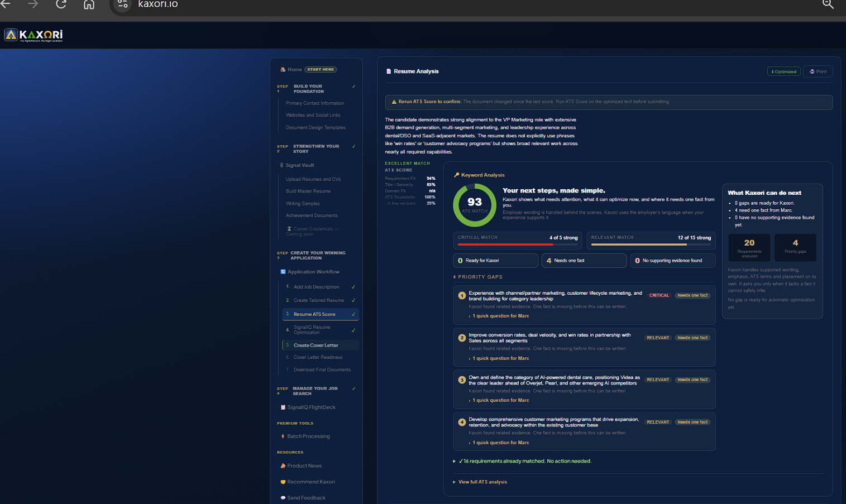Click the browser back arrow
Viewport: 846px width, 504px height.
pos(6,4)
